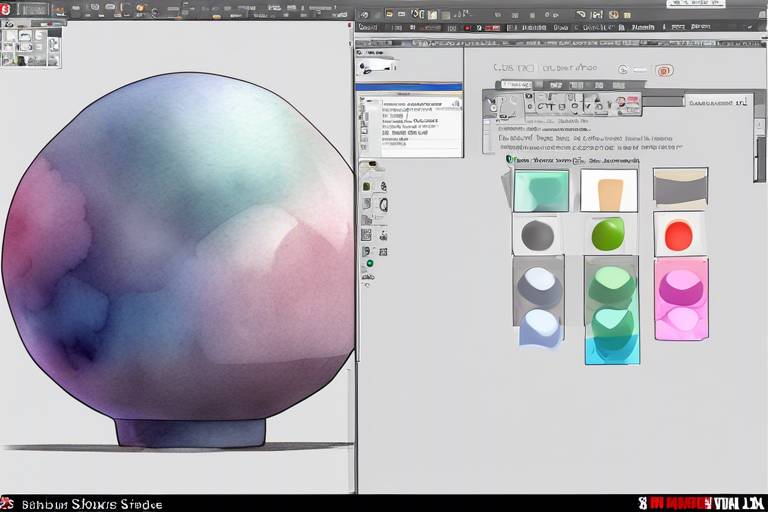
Task: Click the grid icon in the small tool palette
Action: click(366, 235)
